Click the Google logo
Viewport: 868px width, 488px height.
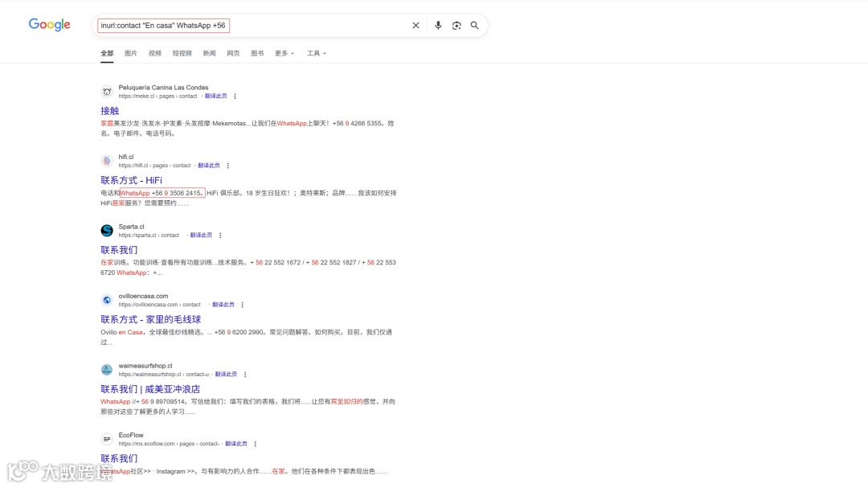click(49, 25)
